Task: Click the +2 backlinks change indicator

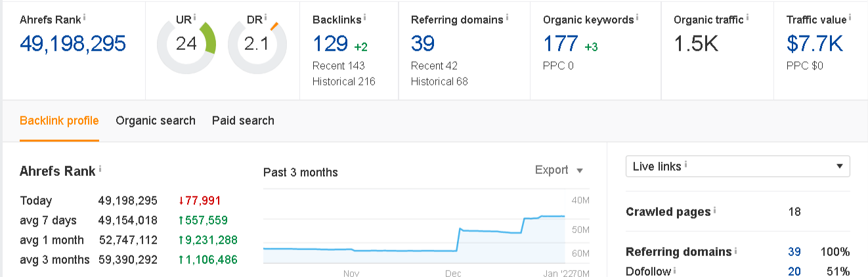Action: (x=360, y=47)
